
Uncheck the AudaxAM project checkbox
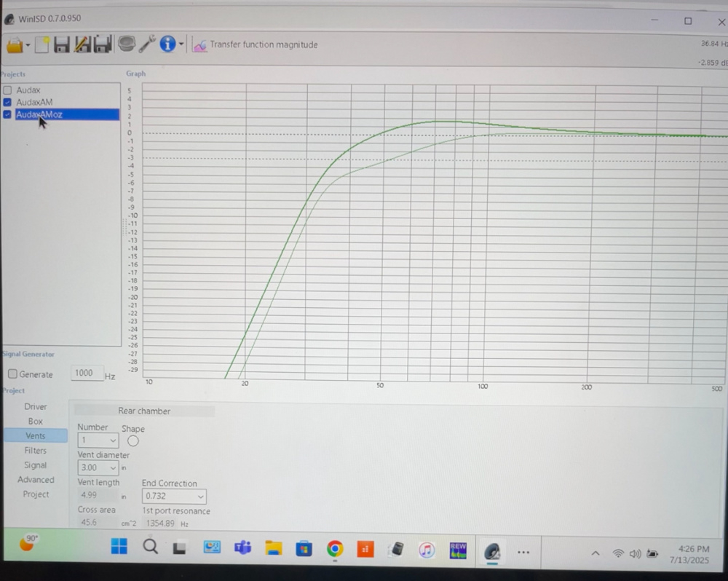click(x=7, y=103)
